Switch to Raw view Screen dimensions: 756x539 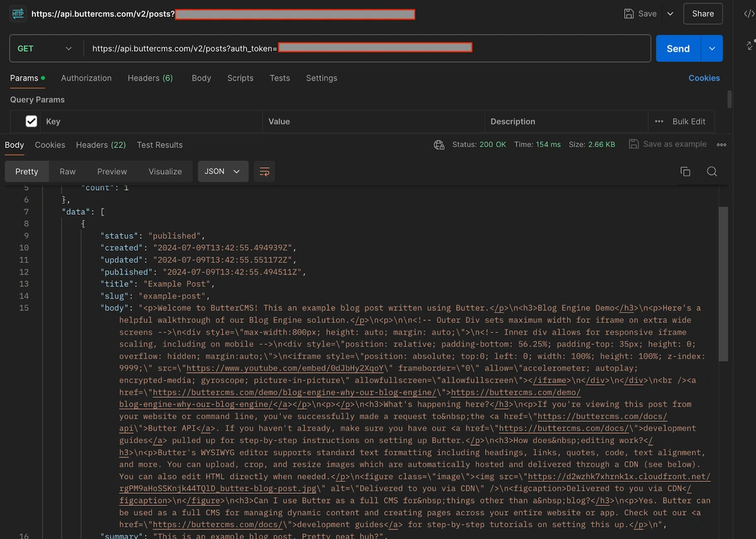67,171
